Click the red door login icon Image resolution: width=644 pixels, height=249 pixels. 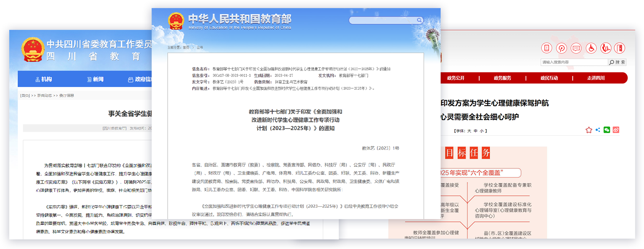click(x=619, y=48)
